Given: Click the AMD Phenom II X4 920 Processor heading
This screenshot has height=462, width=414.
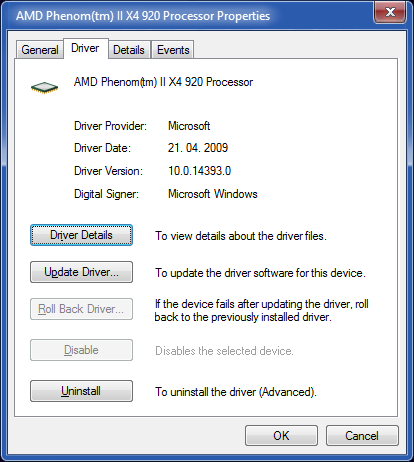Looking at the screenshot, I should [163, 82].
